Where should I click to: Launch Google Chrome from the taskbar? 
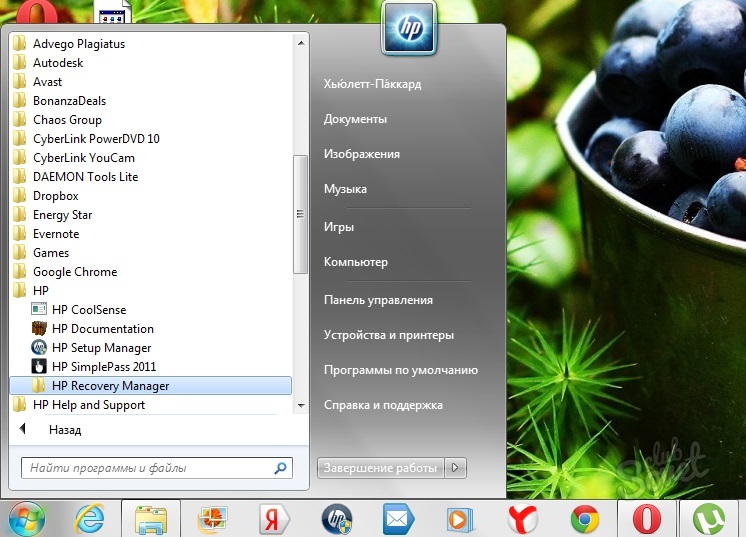point(585,519)
